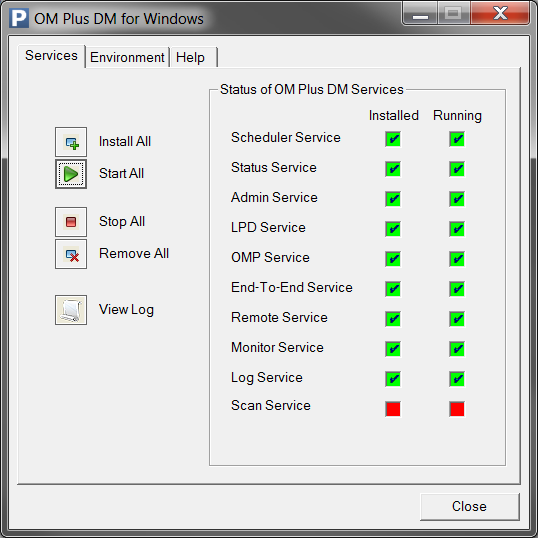Click Scan Service red Running indicator
Screen dimensions: 538x538
(x=457, y=409)
